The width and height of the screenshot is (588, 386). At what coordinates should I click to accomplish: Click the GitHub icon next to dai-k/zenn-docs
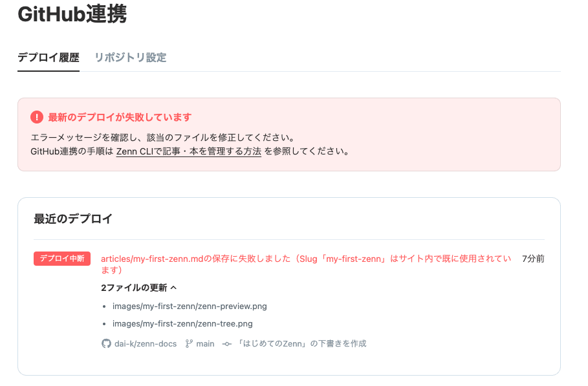coord(105,343)
